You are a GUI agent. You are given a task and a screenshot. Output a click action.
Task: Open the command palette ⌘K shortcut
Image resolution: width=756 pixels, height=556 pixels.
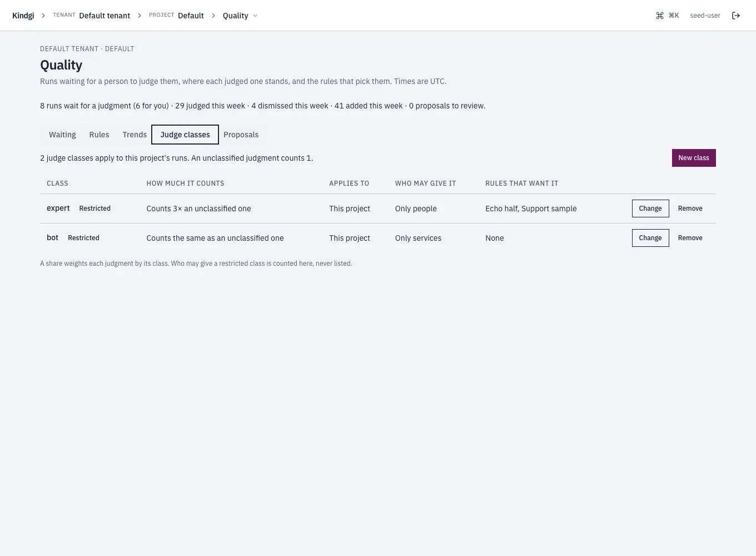pos(667,16)
